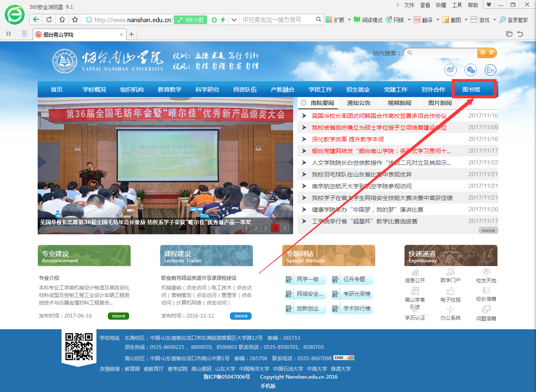
Task: Open the 征兵专题 special website link
Action: click(354, 279)
